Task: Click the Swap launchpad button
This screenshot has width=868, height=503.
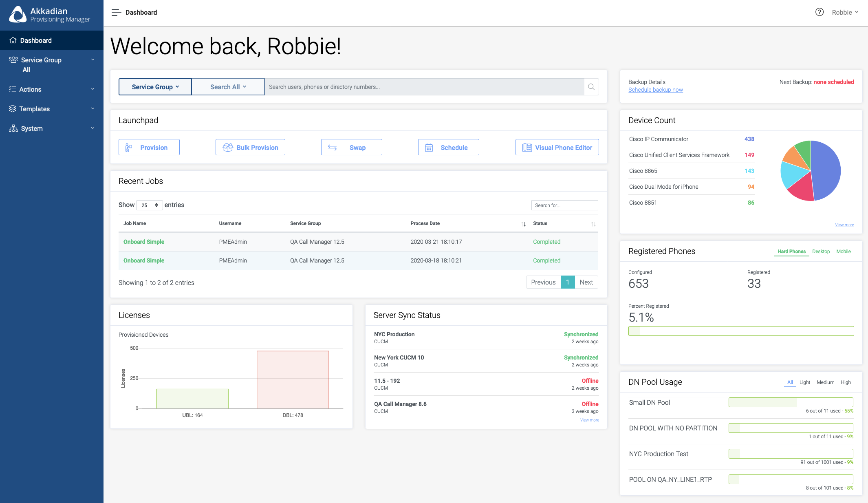Action: click(351, 148)
